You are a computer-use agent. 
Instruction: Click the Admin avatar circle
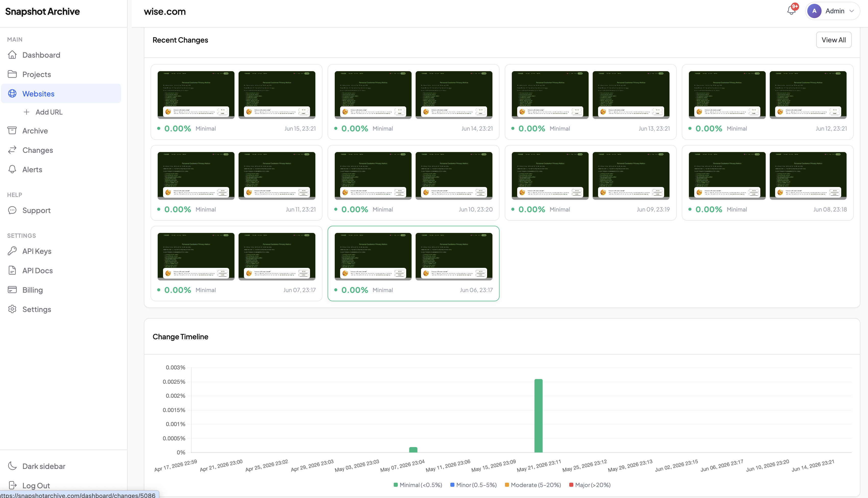[814, 11]
